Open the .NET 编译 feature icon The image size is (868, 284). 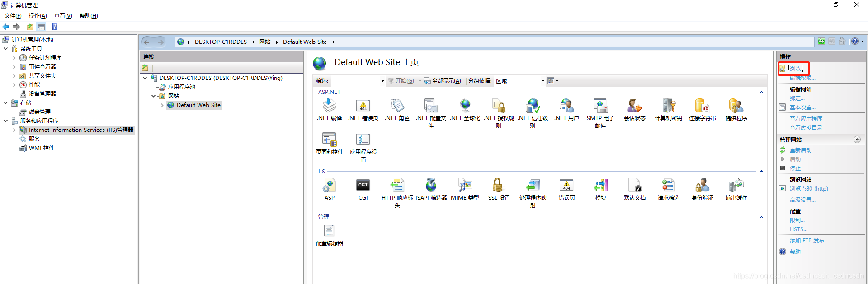tap(329, 106)
